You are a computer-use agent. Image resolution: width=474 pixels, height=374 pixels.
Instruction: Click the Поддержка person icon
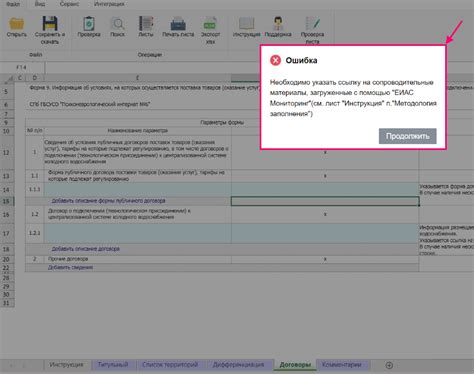click(x=278, y=24)
